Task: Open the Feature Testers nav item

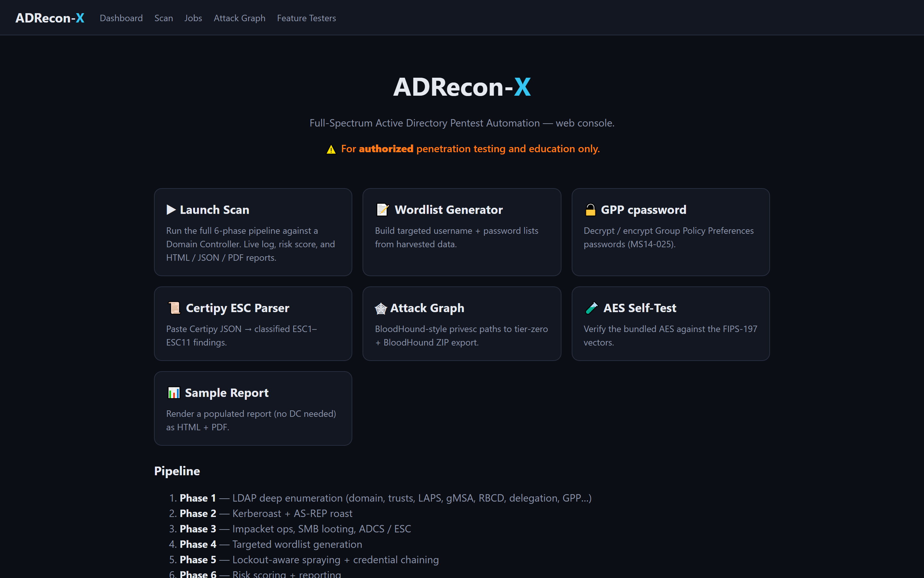Action: 306,18
